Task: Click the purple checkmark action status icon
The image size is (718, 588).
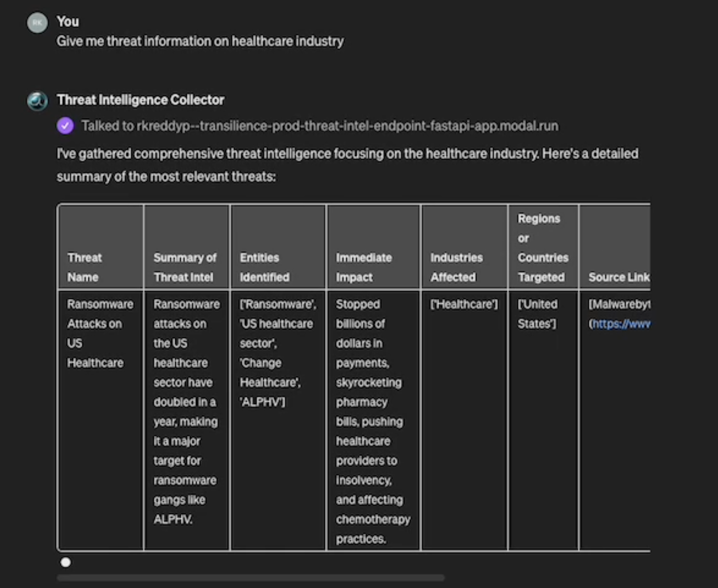Action: click(66, 126)
